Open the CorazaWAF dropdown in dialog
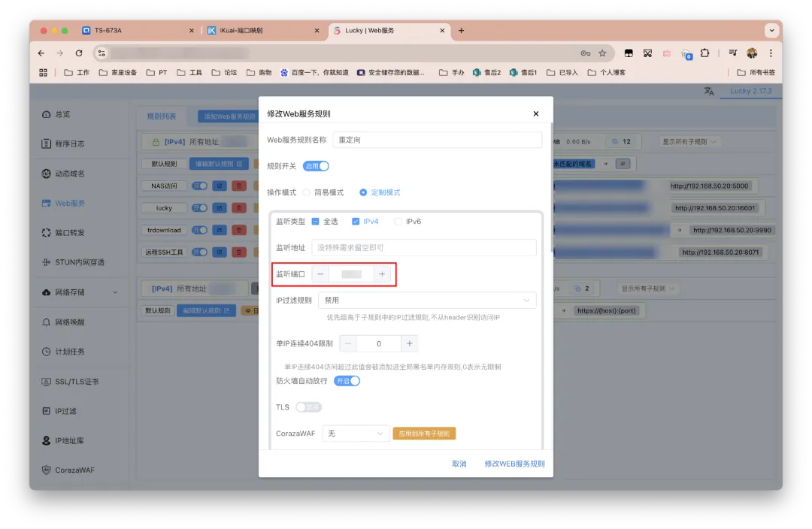The width and height of the screenshot is (812, 529). [x=355, y=434]
